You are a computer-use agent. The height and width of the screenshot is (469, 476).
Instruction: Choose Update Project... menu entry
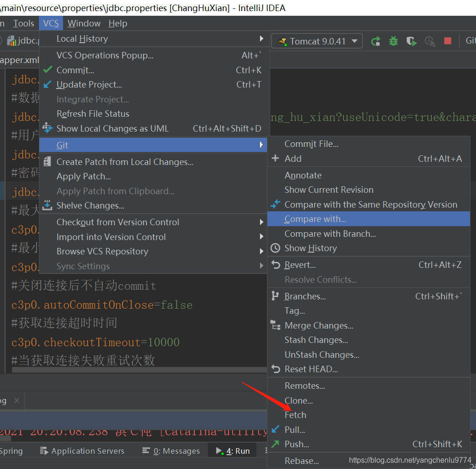point(154,85)
